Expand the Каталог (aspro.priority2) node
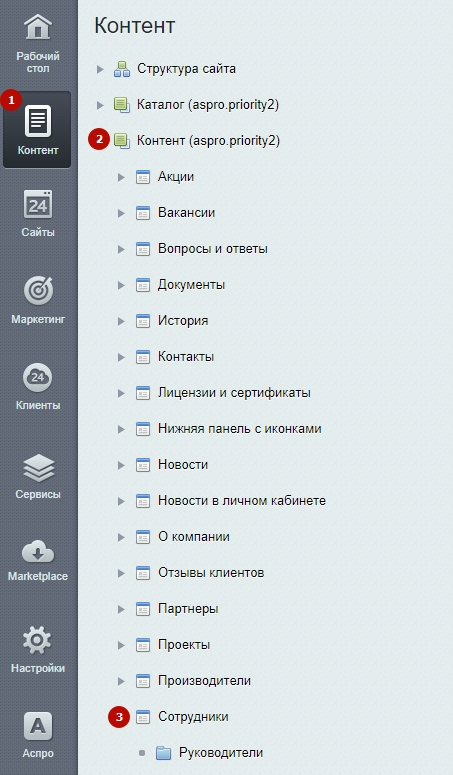453x775 pixels. click(100, 105)
